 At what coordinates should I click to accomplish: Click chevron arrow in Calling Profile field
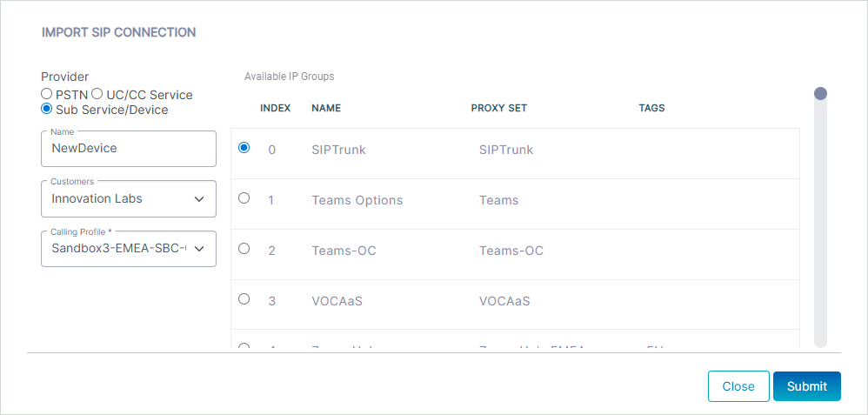pos(199,249)
